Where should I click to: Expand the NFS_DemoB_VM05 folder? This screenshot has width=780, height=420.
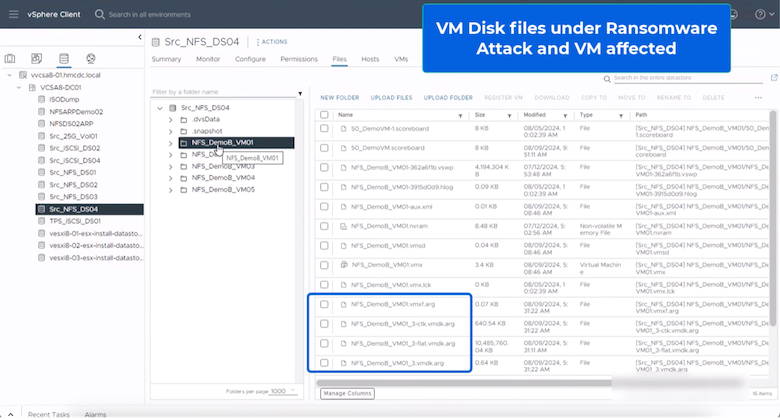(x=171, y=190)
